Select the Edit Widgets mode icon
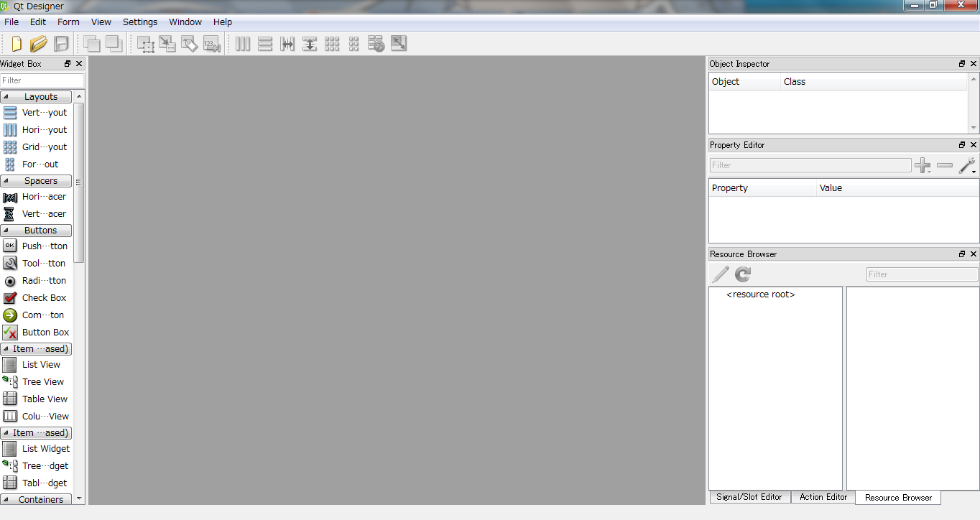 146,44
